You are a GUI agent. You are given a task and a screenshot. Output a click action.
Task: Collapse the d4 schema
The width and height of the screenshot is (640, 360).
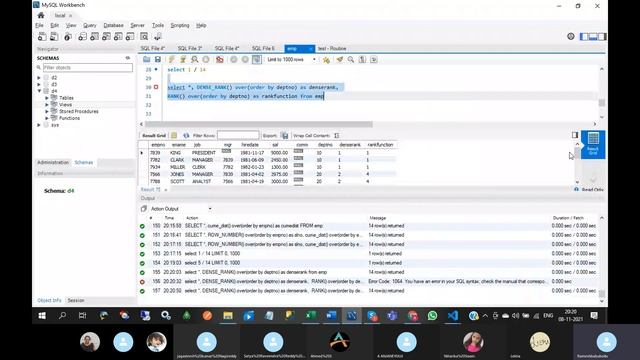click(39, 91)
